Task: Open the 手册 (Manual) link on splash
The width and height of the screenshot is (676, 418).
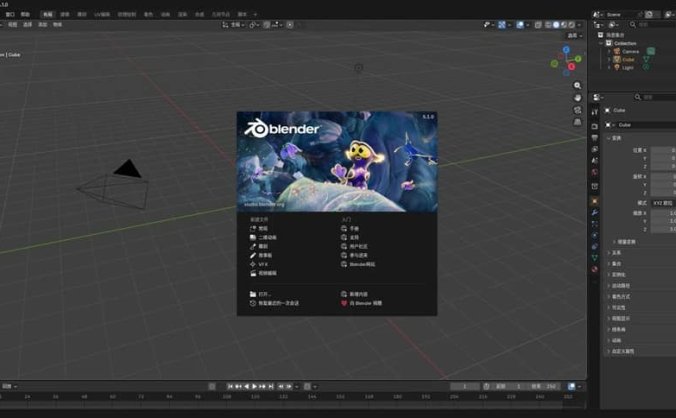Action: click(x=350, y=228)
